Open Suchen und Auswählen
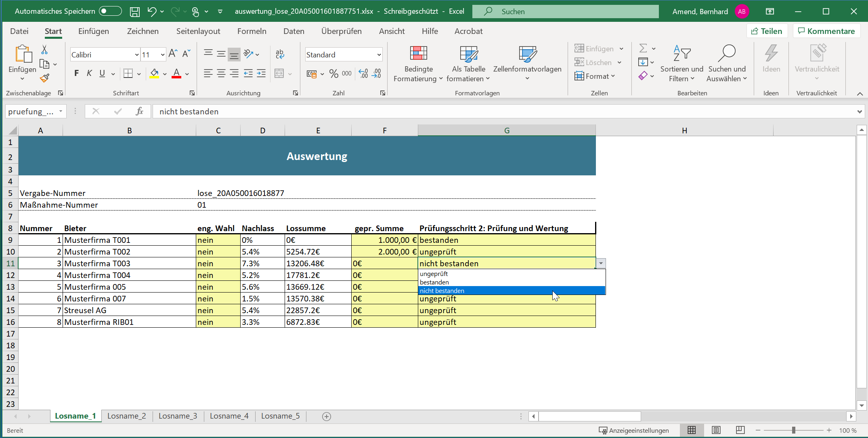Image resolution: width=868 pixels, height=438 pixels. [727, 64]
